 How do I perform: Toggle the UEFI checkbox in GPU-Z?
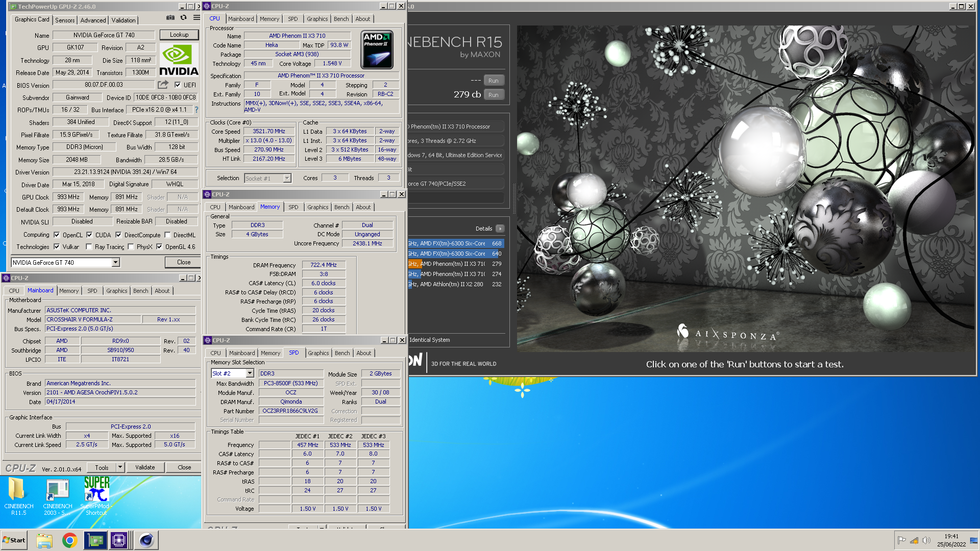click(178, 85)
